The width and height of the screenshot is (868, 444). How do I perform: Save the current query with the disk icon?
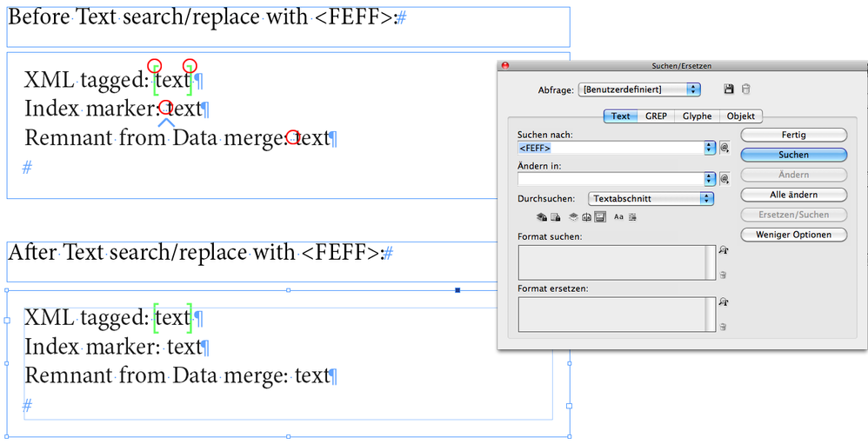729,89
